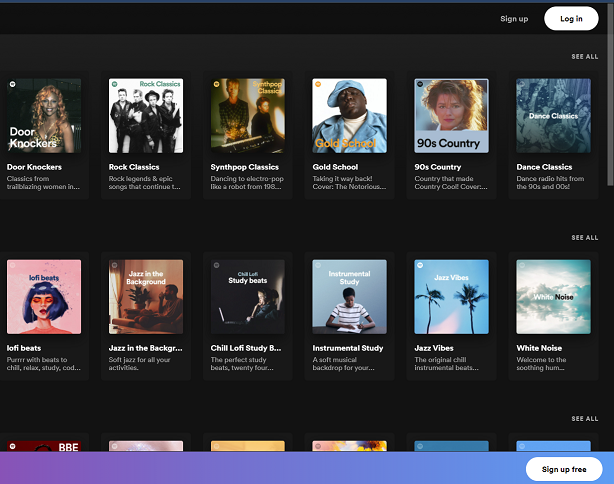The width and height of the screenshot is (614, 484).
Task: Open the Rock Classics playlist cover
Action: pos(146,115)
